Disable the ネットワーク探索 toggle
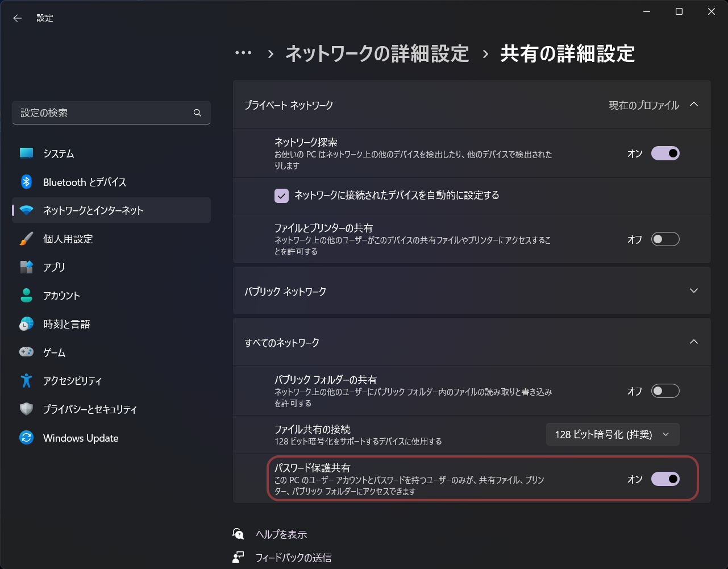The image size is (728, 569). (x=665, y=153)
